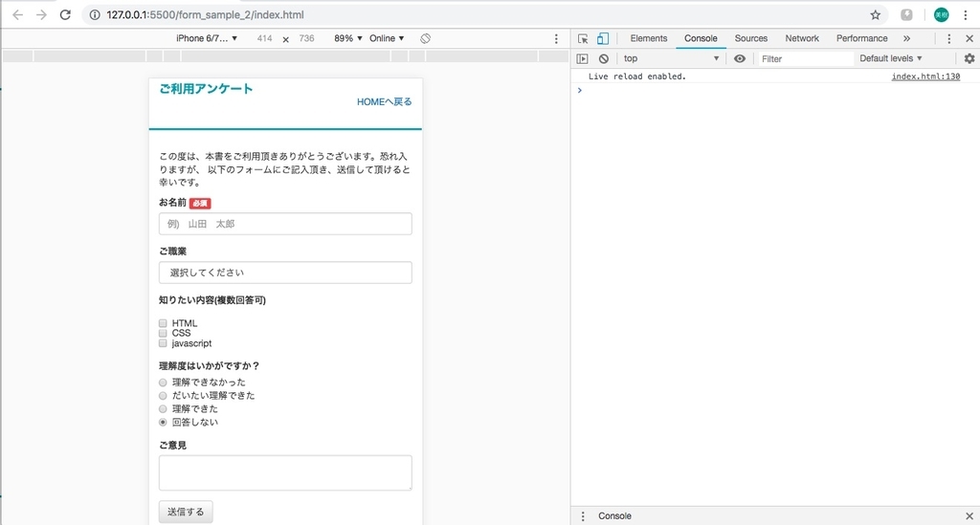Image resolution: width=980 pixels, height=525 pixels.
Task: Switch to the Elements tab
Action: click(x=648, y=38)
